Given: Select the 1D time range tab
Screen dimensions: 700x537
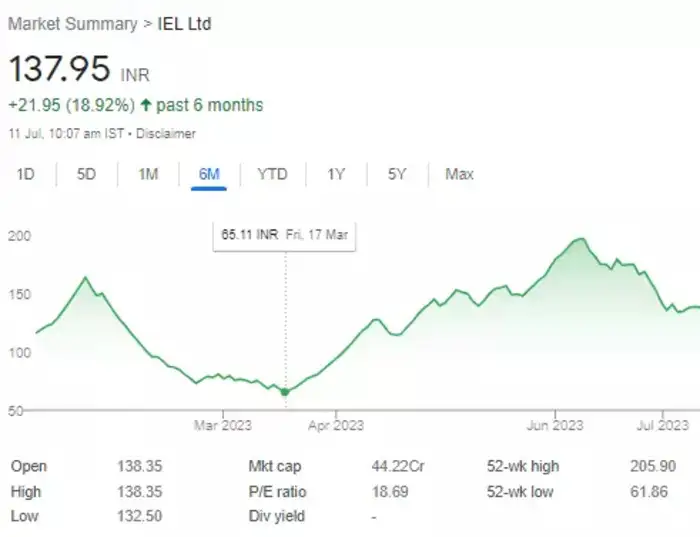Looking at the screenshot, I should 26,174.
